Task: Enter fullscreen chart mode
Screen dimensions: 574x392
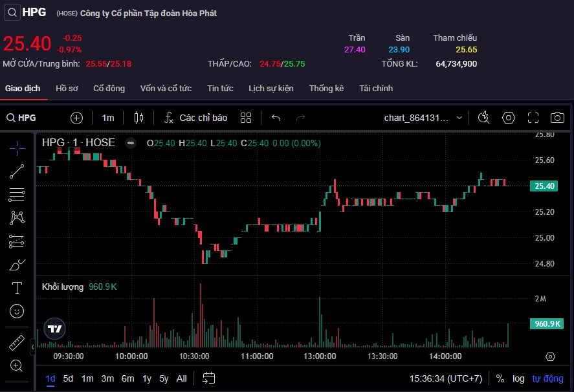Action: (x=533, y=118)
